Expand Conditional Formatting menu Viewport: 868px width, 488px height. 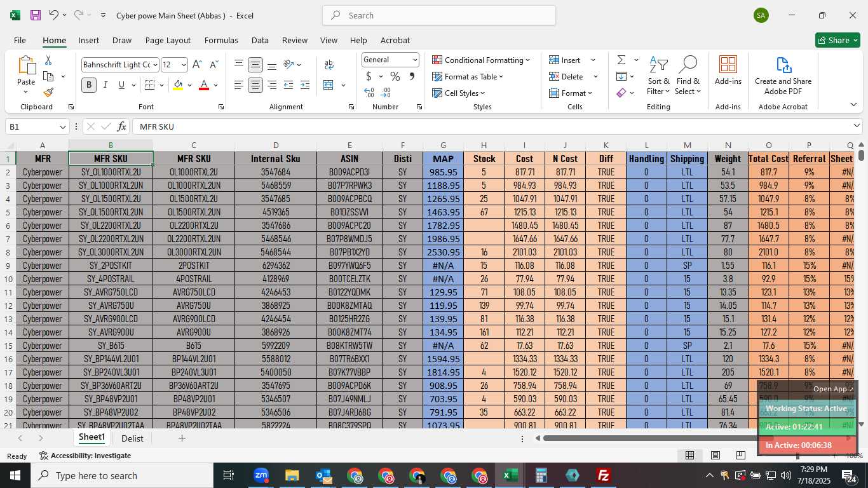point(481,60)
